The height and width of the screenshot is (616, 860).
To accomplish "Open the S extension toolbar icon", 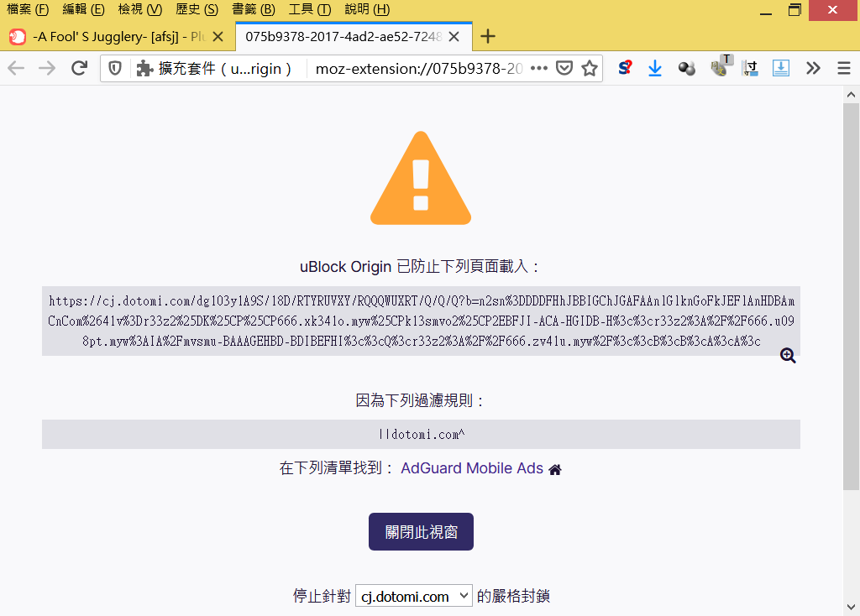I will [625, 68].
